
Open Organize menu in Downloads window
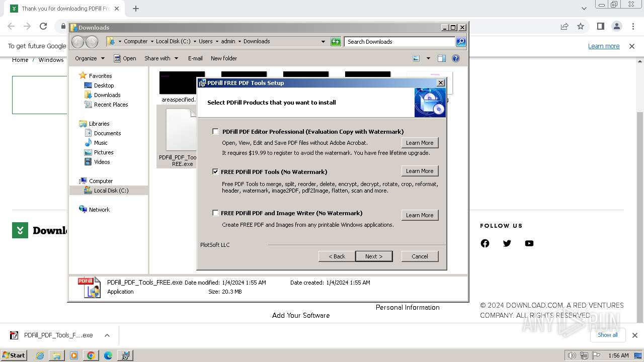click(x=90, y=58)
